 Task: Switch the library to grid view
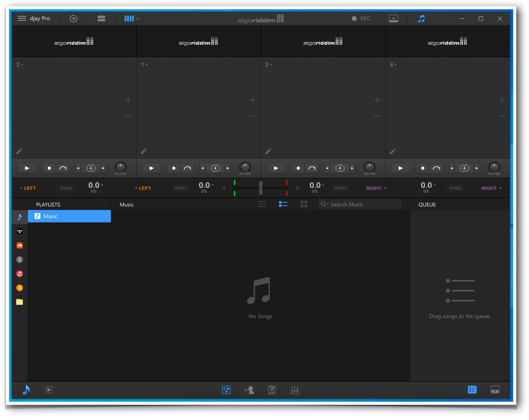pos(304,204)
